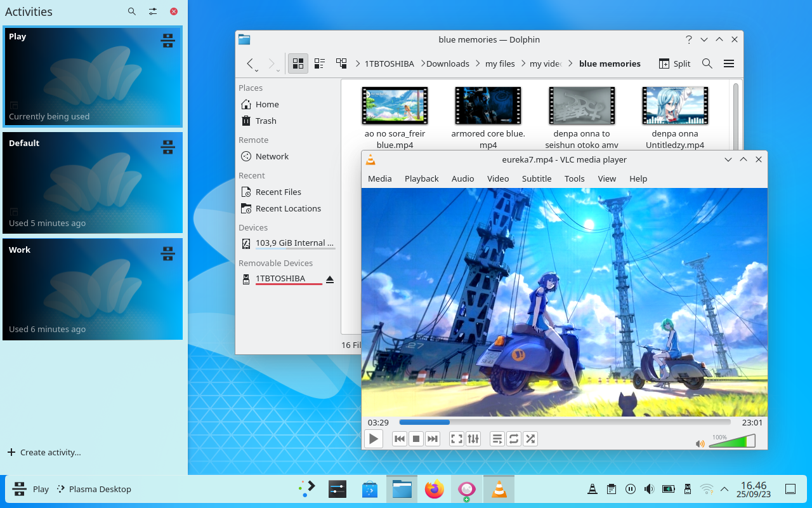Toggle fullscreen in VLC

click(456, 438)
